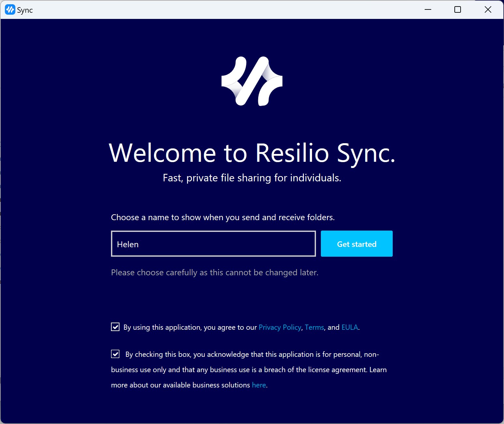Open the EULA link

[350, 327]
